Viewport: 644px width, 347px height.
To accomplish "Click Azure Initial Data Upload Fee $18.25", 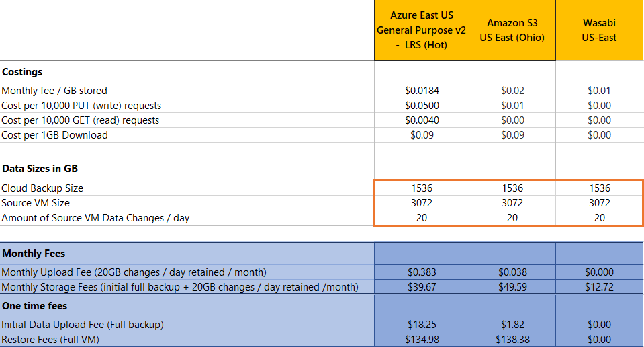I will 422,325.
